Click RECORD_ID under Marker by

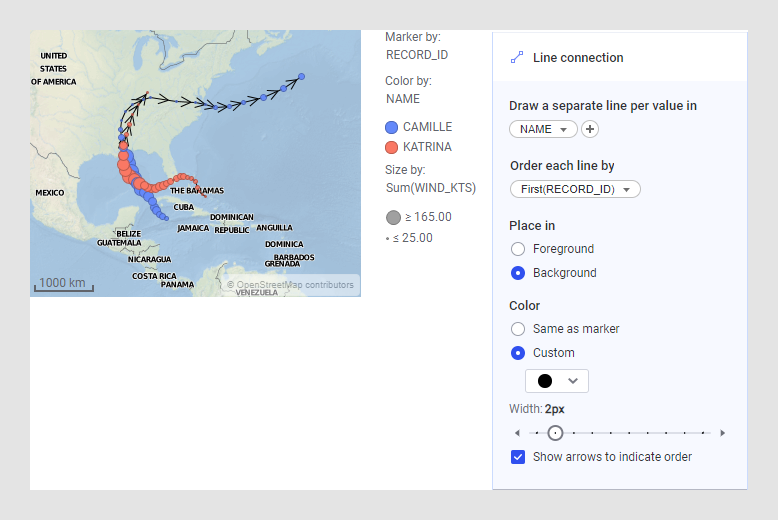click(x=417, y=55)
